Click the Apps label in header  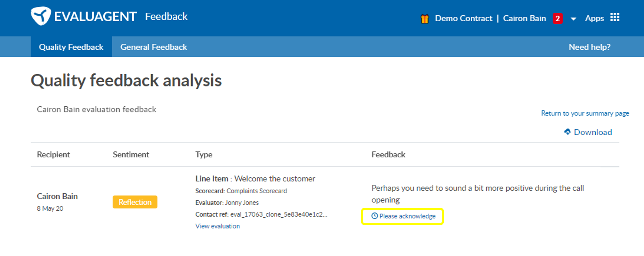pos(594,18)
